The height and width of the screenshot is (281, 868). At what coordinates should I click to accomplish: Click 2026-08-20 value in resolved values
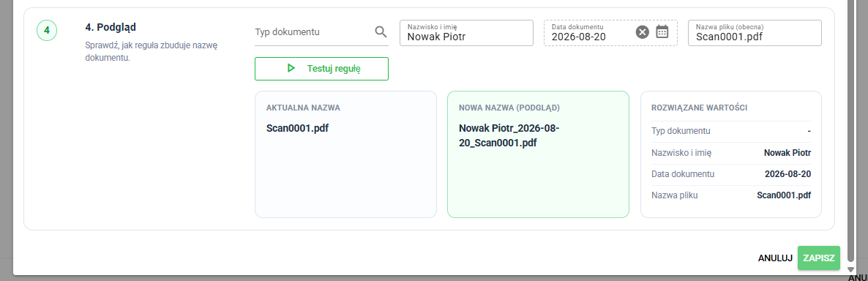pos(788,173)
